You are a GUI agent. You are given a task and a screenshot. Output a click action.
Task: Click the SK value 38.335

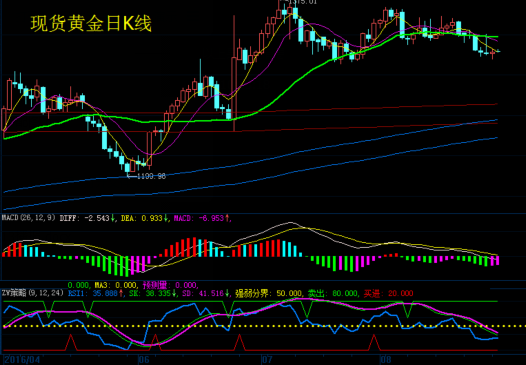click(x=158, y=294)
